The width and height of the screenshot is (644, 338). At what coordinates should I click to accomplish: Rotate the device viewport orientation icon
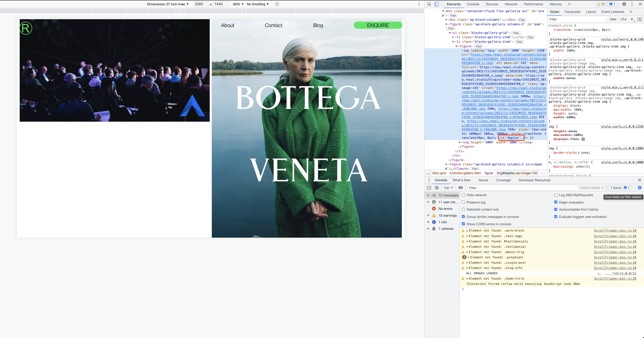(277, 4)
